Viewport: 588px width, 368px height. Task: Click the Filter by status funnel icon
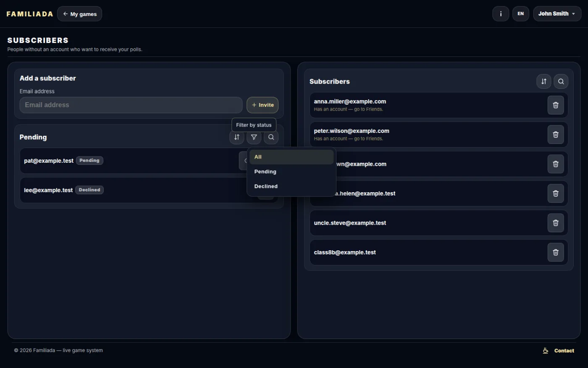[254, 137]
